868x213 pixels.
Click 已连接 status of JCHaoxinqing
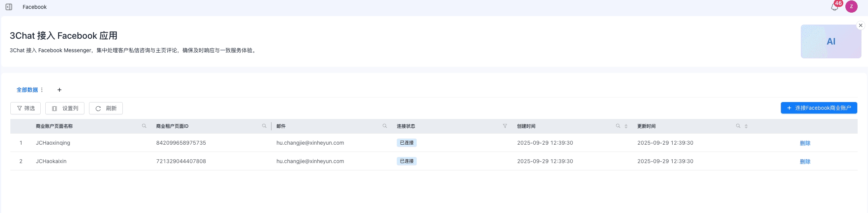[x=407, y=143]
